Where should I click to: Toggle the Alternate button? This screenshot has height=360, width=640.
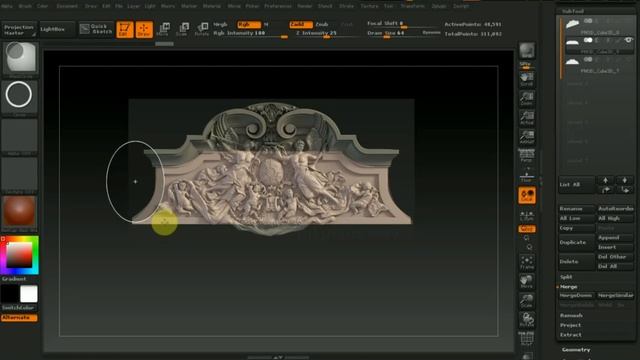coord(19,318)
